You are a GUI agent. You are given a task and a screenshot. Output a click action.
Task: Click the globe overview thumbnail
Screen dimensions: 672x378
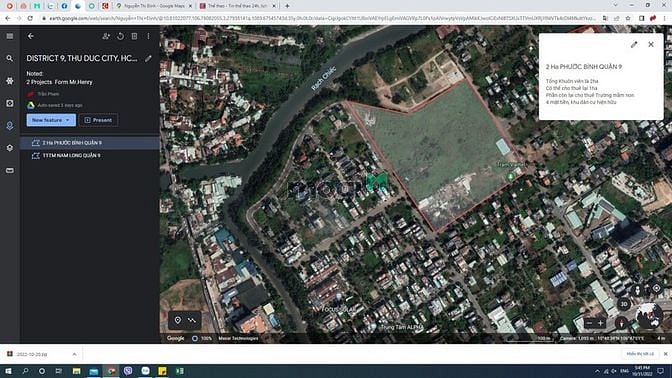tap(649, 316)
